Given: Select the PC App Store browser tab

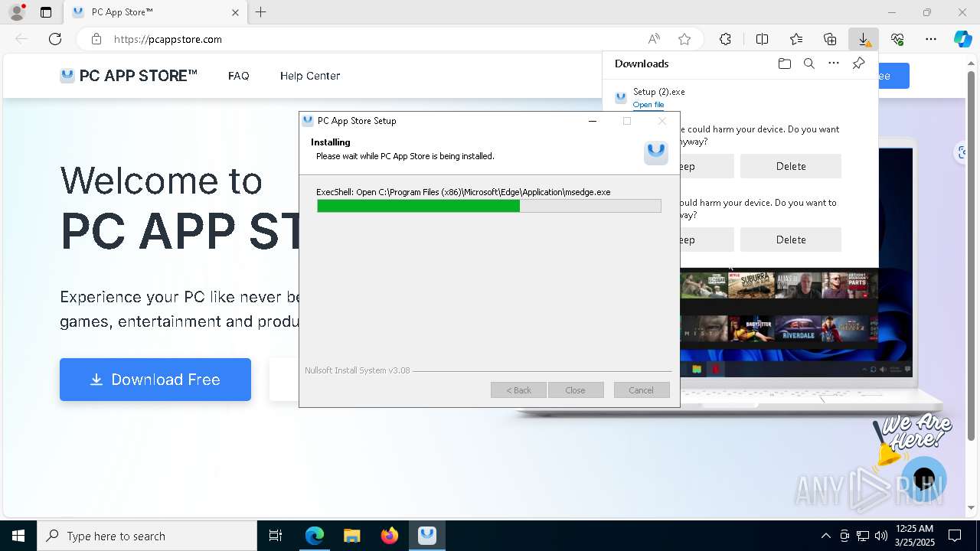Looking at the screenshot, I should pos(155,12).
